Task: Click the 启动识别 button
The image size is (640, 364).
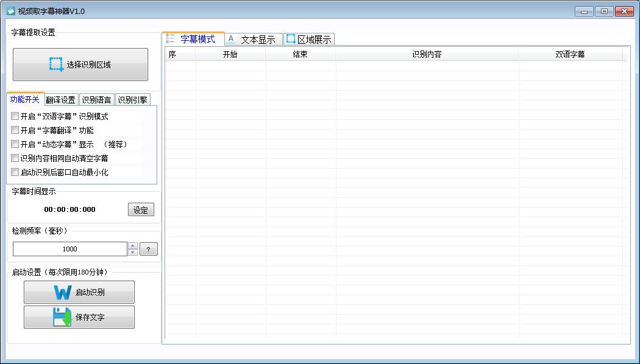Action: click(79, 292)
